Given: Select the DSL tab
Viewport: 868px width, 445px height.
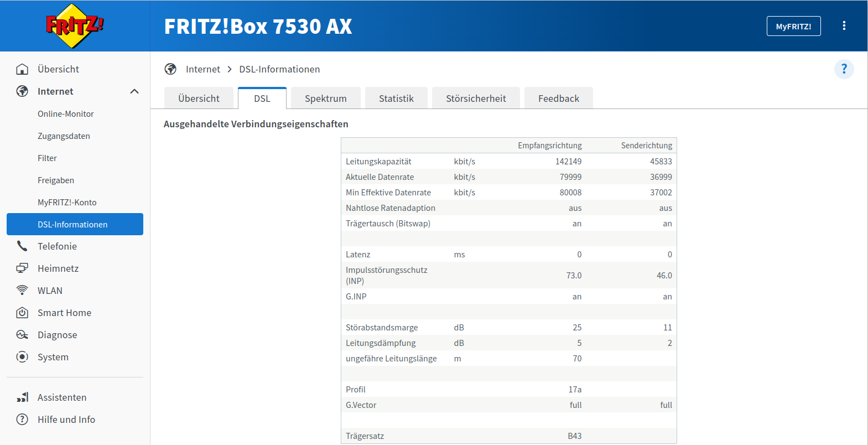Looking at the screenshot, I should coord(262,99).
